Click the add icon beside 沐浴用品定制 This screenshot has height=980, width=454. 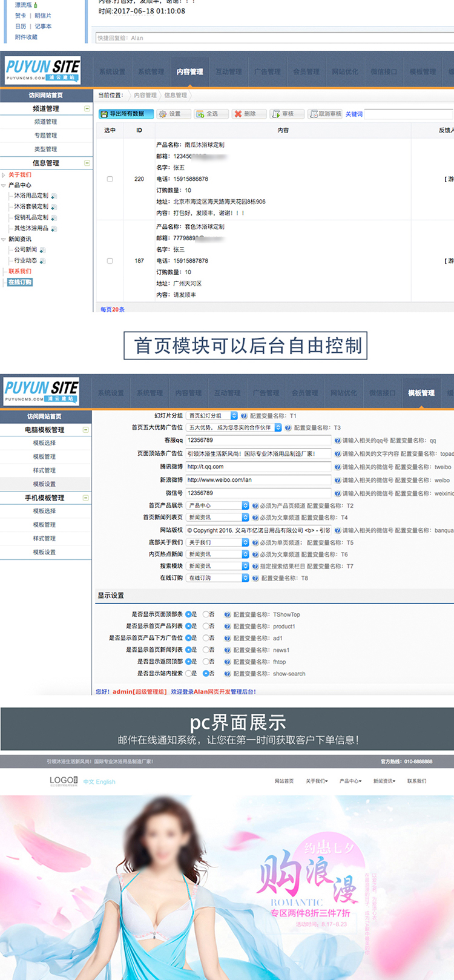coord(54,196)
